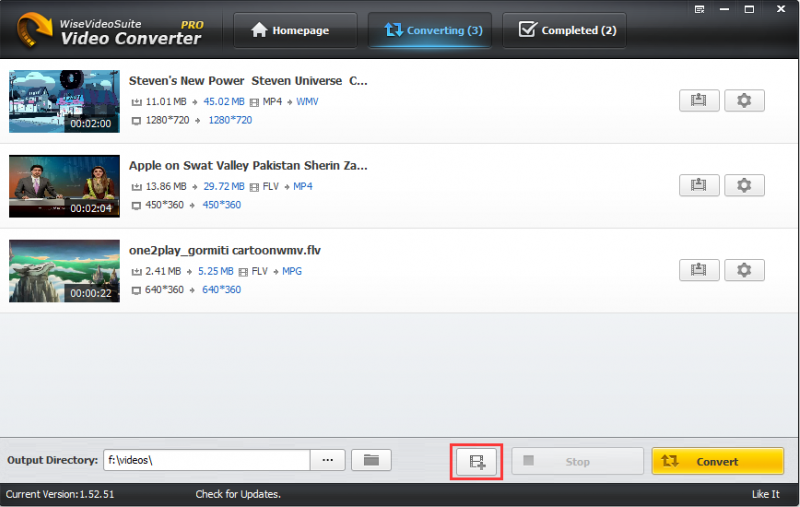Select Apple on Swat Valley video thumbnail
The width and height of the screenshot is (800, 507).
point(64,186)
